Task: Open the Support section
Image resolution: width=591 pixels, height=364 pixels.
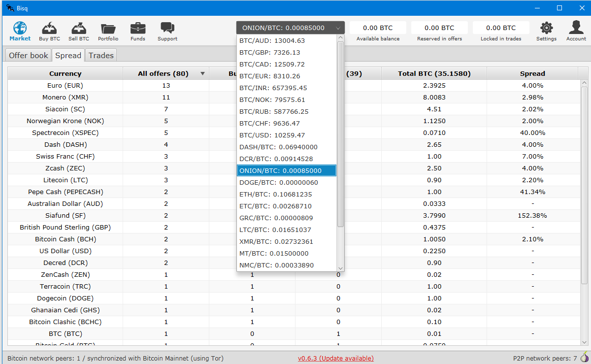Action: coord(167,32)
